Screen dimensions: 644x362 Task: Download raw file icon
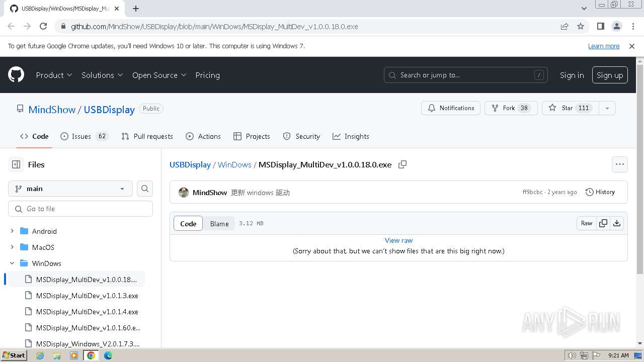coord(617,223)
